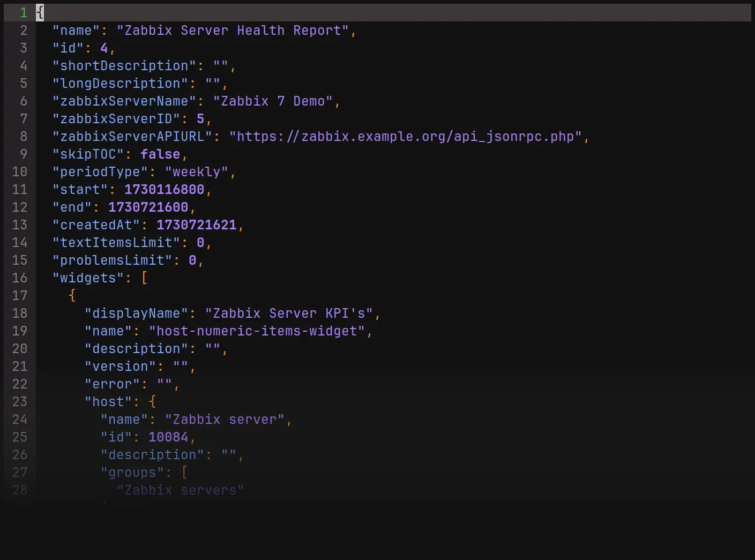Screen dimensions: 755x560
Task: Select the "id" value 4 on line 3
Action: pos(104,48)
